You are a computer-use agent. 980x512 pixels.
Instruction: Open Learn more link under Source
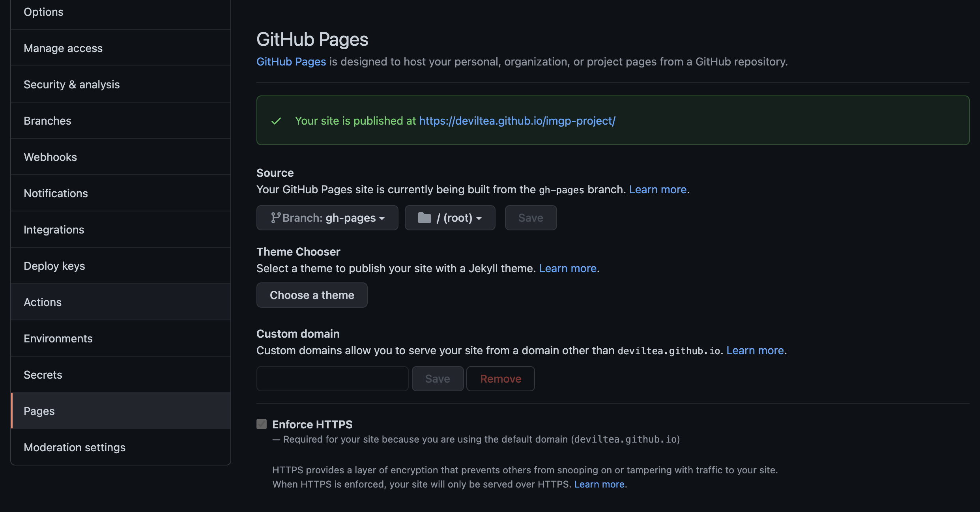(x=658, y=189)
